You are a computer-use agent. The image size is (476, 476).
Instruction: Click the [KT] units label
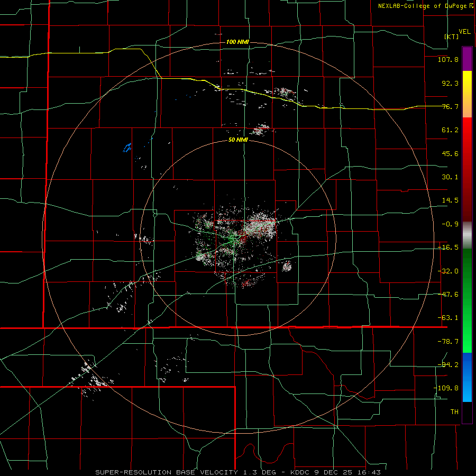click(x=452, y=36)
